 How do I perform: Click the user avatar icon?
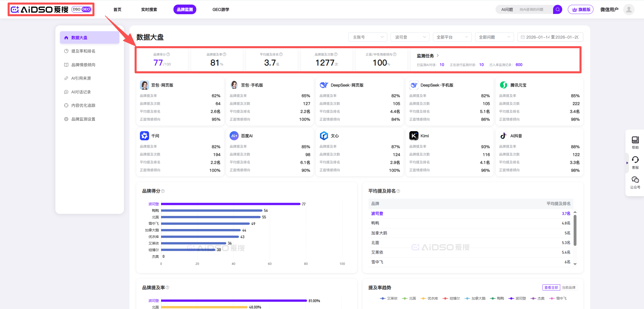[x=629, y=9]
